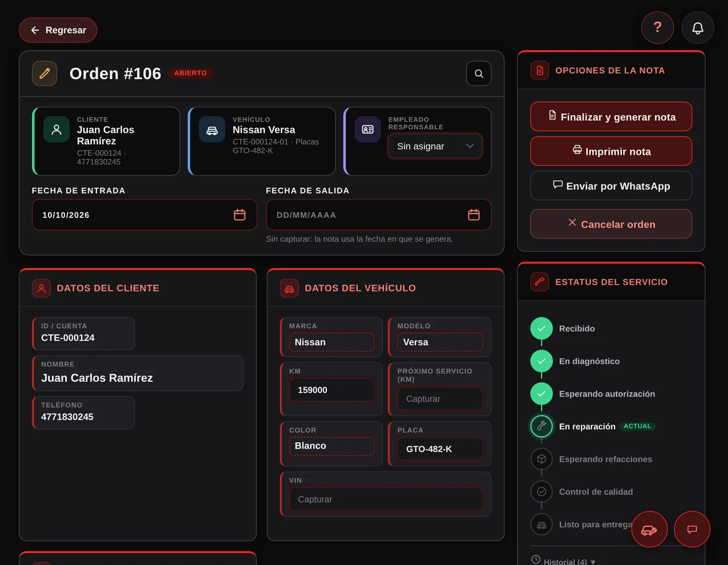Click the Nissan Versa vehicle card title
The height and width of the screenshot is (565, 728).
click(x=264, y=130)
